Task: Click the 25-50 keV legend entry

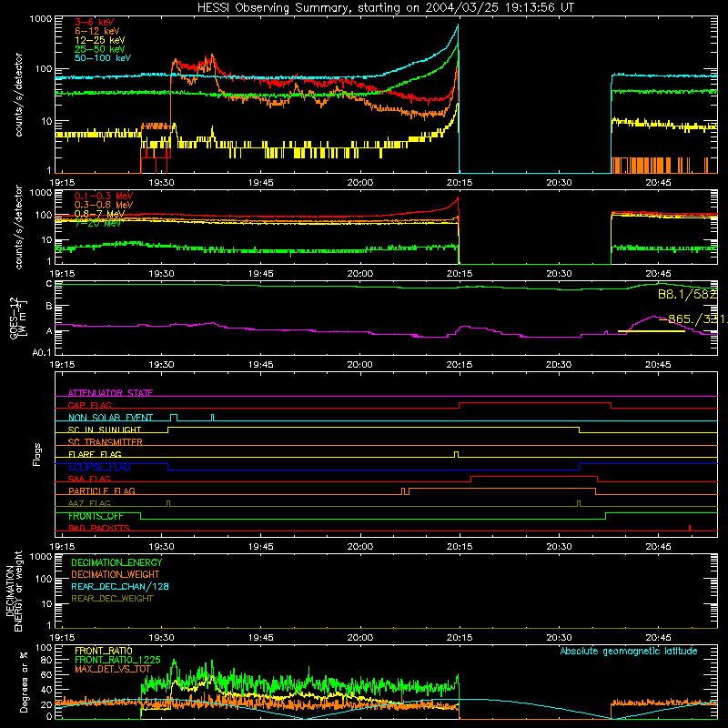Action: [x=100, y=49]
